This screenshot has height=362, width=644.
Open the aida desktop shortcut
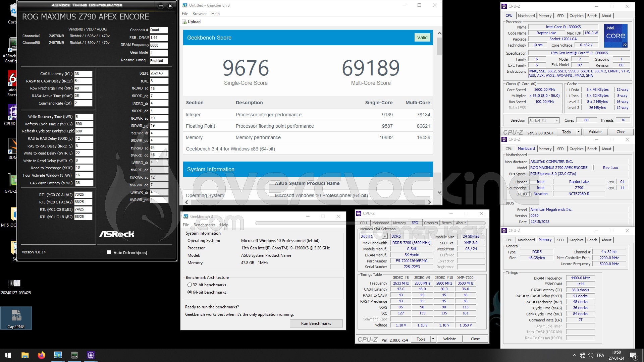tap(12, 84)
